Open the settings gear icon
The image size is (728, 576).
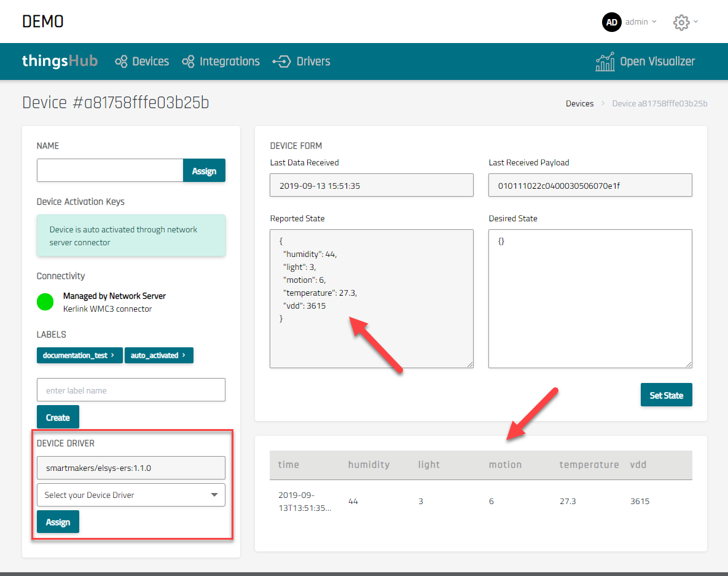click(681, 22)
